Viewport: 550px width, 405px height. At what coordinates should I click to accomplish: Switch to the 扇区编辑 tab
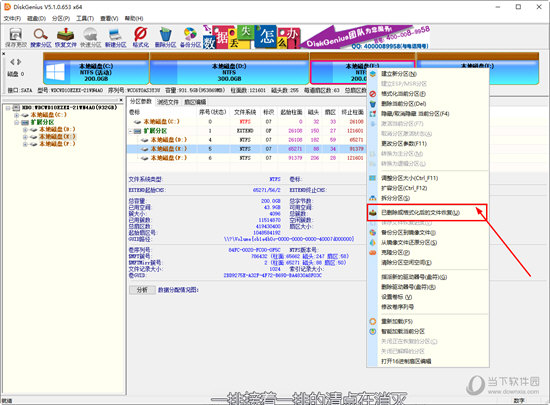(195, 102)
